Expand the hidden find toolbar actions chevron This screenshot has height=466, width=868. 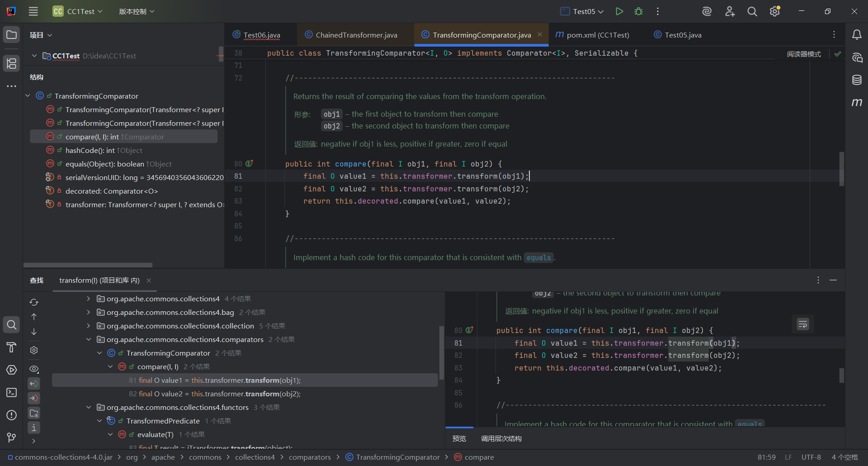pyautogui.click(x=34, y=441)
